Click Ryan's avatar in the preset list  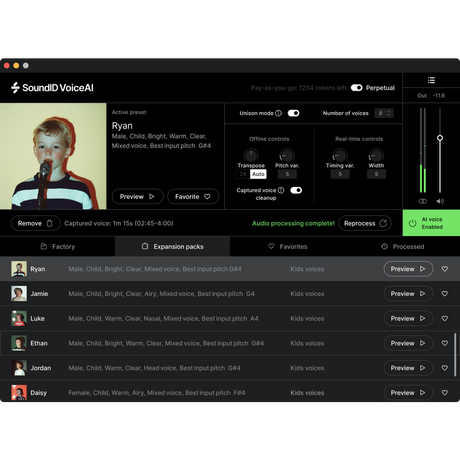point(19,269)
